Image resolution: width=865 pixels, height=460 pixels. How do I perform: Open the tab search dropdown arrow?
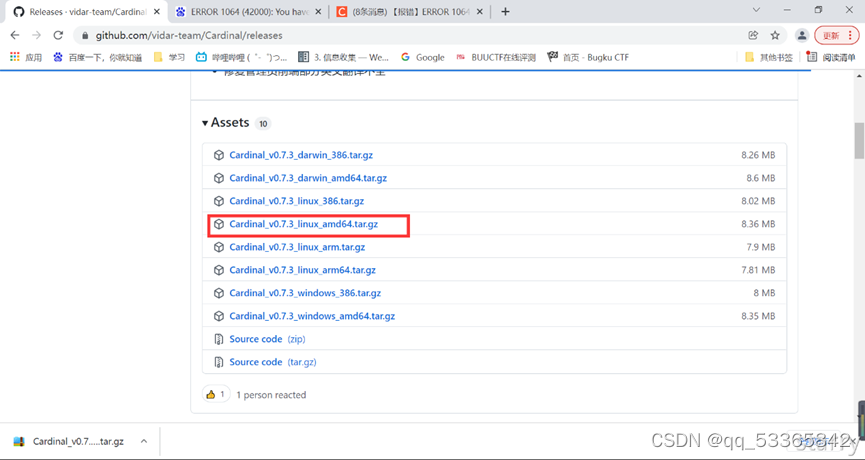tap(756, 10)
